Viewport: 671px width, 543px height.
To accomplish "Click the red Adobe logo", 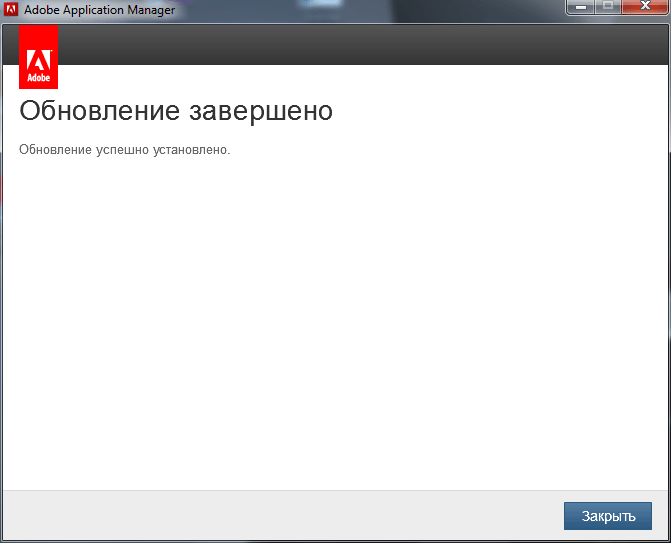I will click(39, 57).
